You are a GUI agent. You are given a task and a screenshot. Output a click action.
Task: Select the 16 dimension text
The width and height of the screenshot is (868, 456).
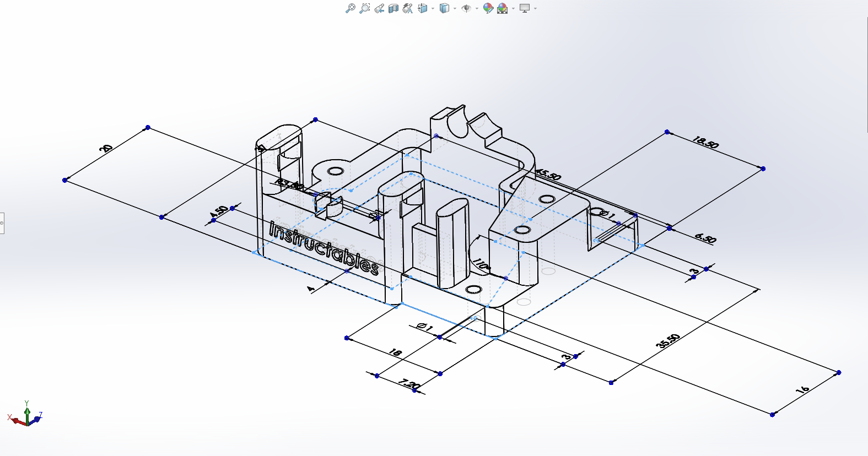tap(803, 389)
